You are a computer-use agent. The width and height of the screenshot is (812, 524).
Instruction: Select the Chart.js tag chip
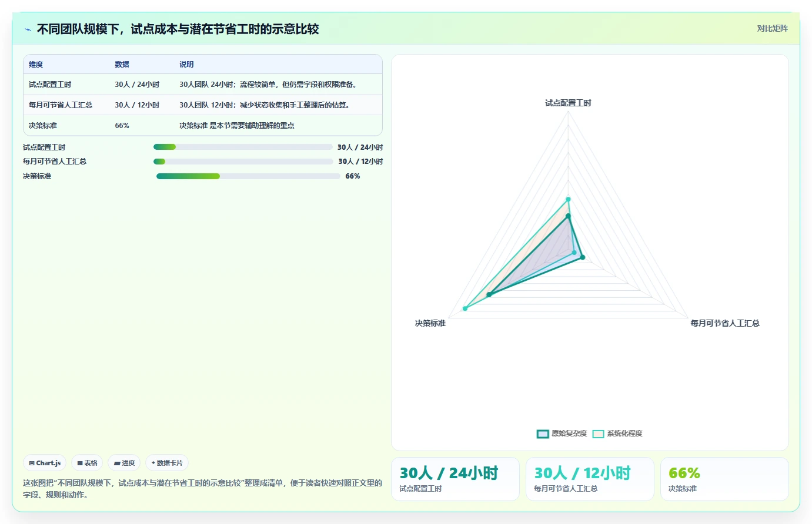coord(45,463)
